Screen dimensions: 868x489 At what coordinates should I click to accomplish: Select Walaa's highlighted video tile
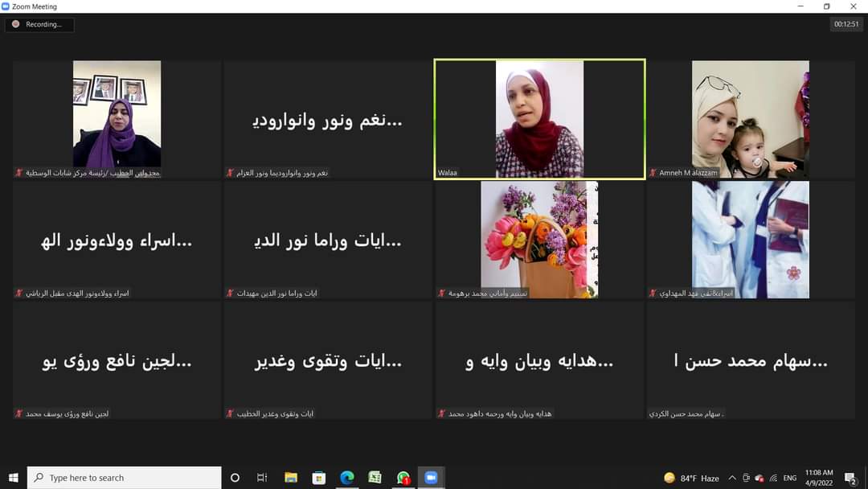pyautogui.click(x=539, y=119)
